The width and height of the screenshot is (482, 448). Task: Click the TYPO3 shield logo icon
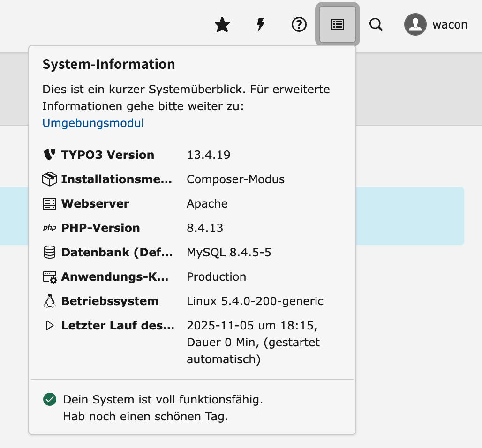tap(49, 155)
